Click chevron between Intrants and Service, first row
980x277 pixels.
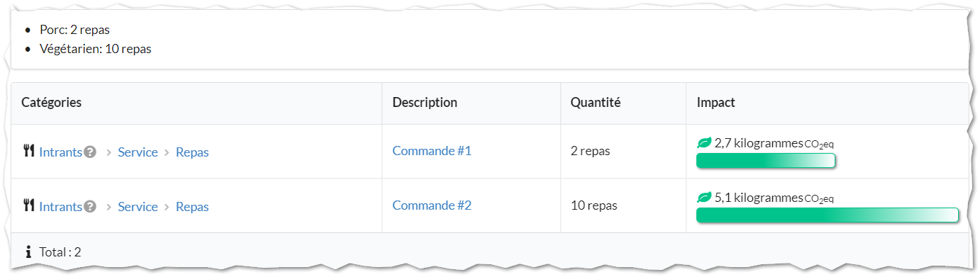108,152
